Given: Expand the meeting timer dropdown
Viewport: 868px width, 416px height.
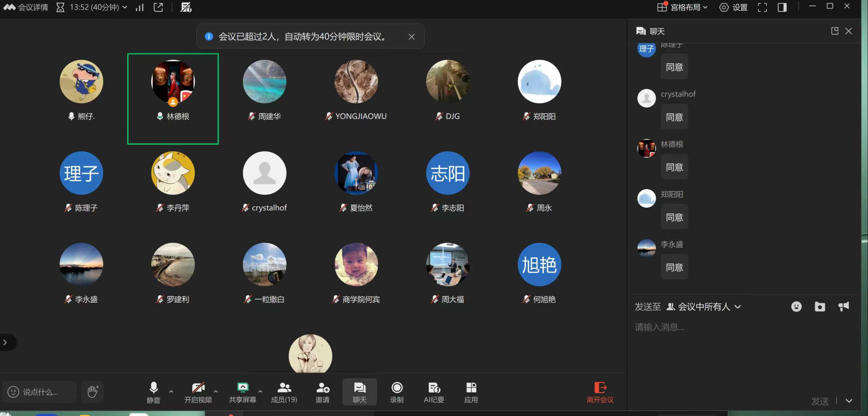Looking at the screenshot, I should [125, 7].
